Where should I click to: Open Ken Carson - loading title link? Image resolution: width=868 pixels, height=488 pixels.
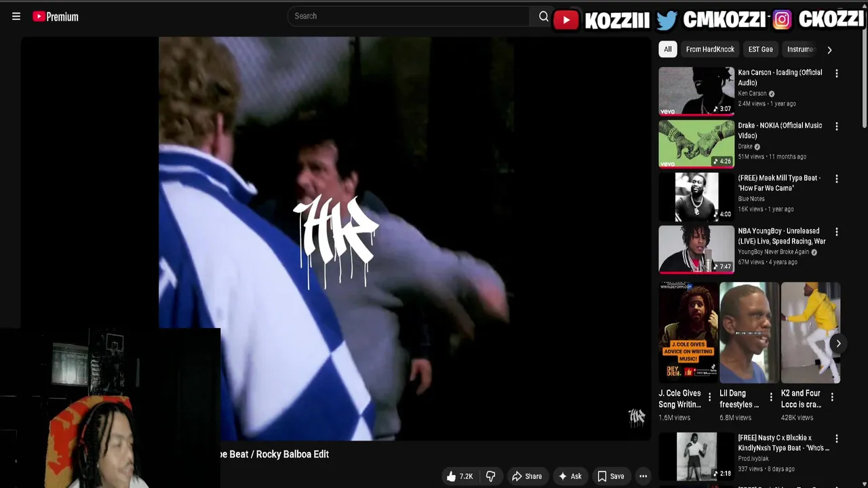point(780,77)
